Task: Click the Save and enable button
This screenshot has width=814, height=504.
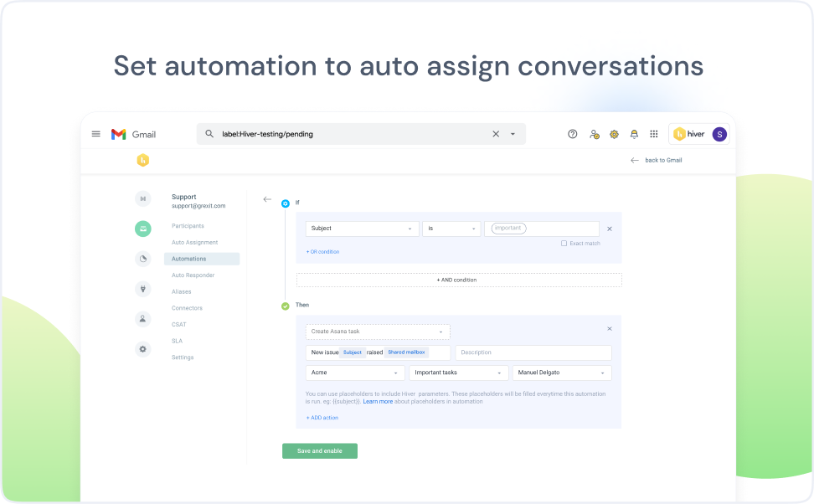Action: click(x=320, y=450)
